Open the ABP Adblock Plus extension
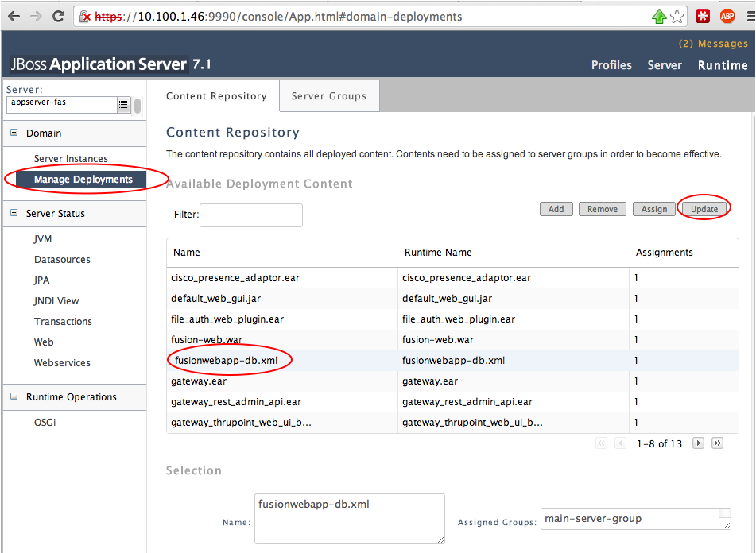 click(727, 17)
